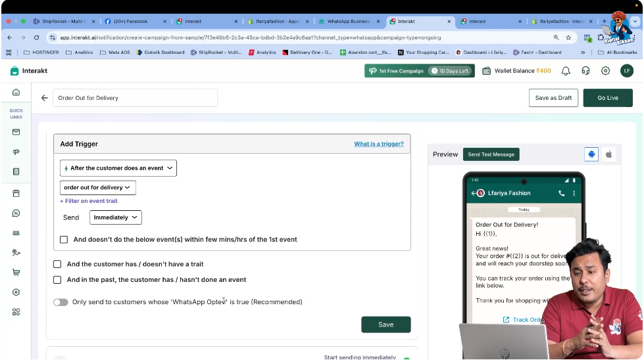Open the store sidebar icon

point(16,193)
